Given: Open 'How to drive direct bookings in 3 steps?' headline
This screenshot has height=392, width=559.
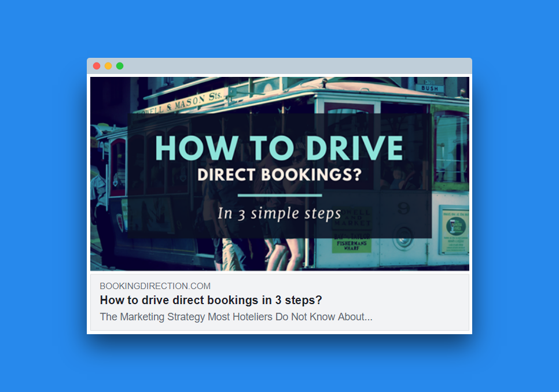Looking at the screenshot, I should tap(211, 300).
